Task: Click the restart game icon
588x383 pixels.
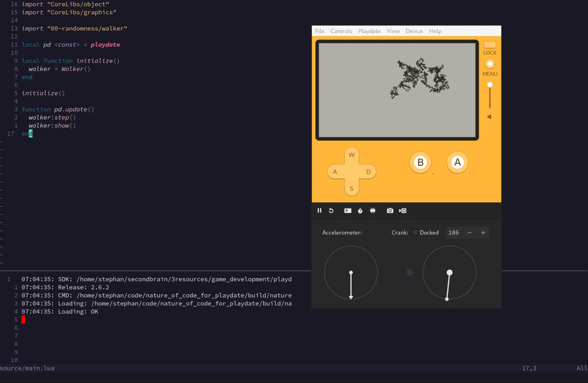Action: 331,211
